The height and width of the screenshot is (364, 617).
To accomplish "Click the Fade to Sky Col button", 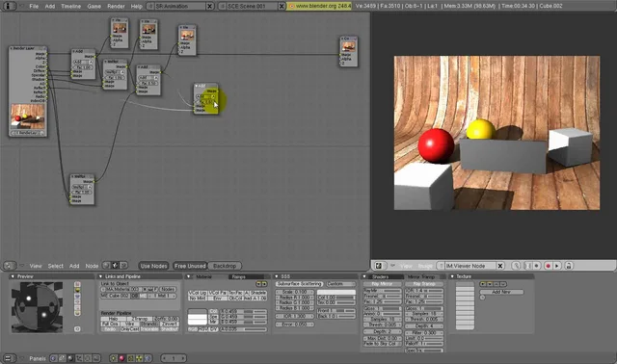I will pyautogui.click(x=382, y=344).
